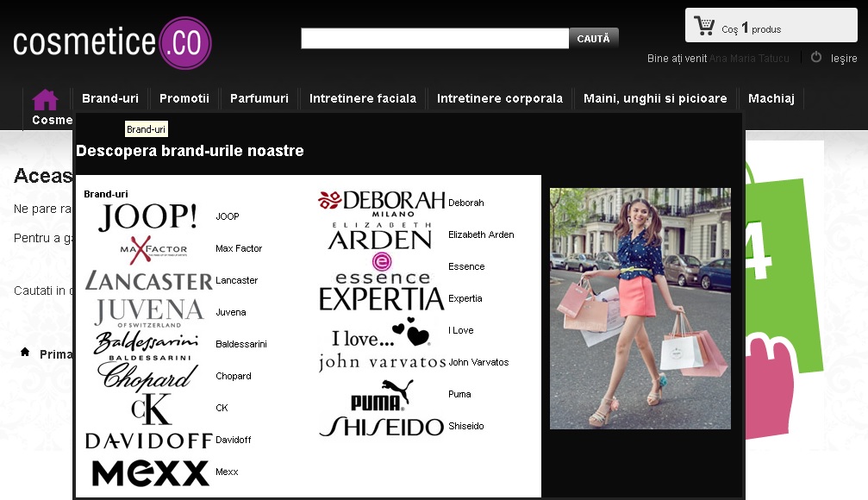The image size is (868, 500).
Task: Click the shopping woman promo photo
Action: [640, 309]
